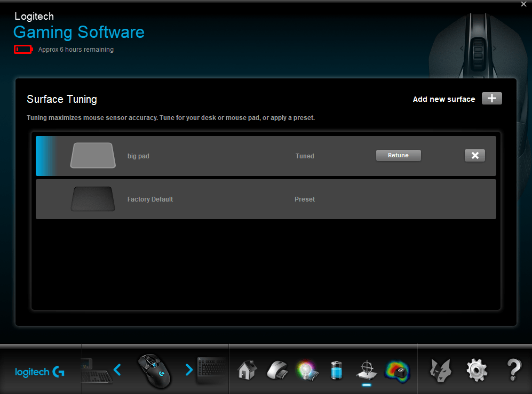This screenshot has height=394, width=532.
Task: Switch to previous device with left arrow
Action: click(117, 369)
